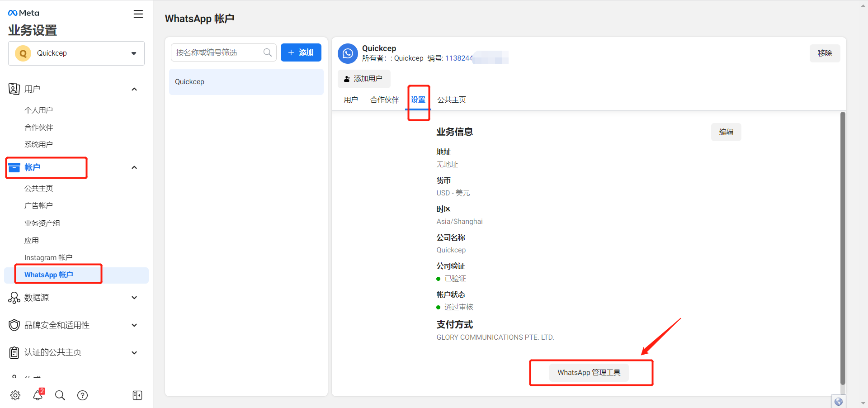
Task: Open the help question mark icon
Action: click(x=82, y=395)
